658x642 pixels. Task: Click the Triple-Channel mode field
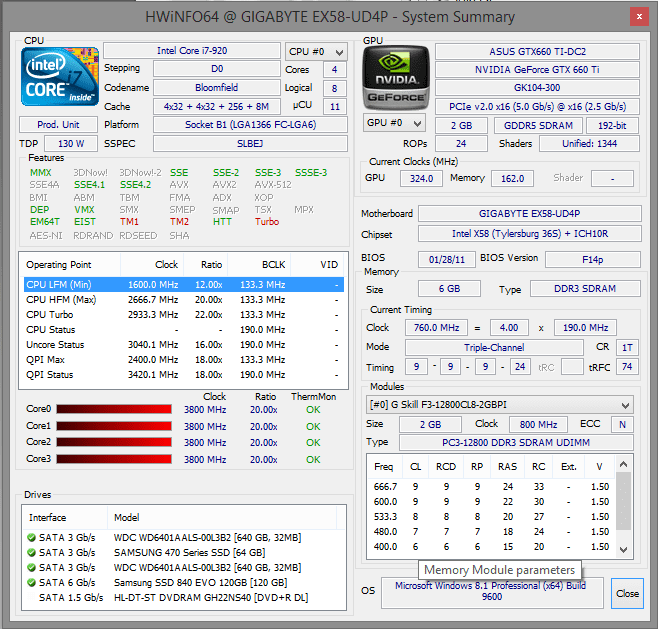(x=494, y=347)
